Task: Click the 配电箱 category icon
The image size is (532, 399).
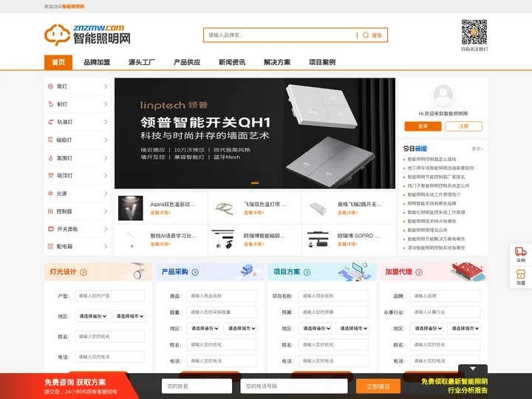Action: click(x=50, y=246)
